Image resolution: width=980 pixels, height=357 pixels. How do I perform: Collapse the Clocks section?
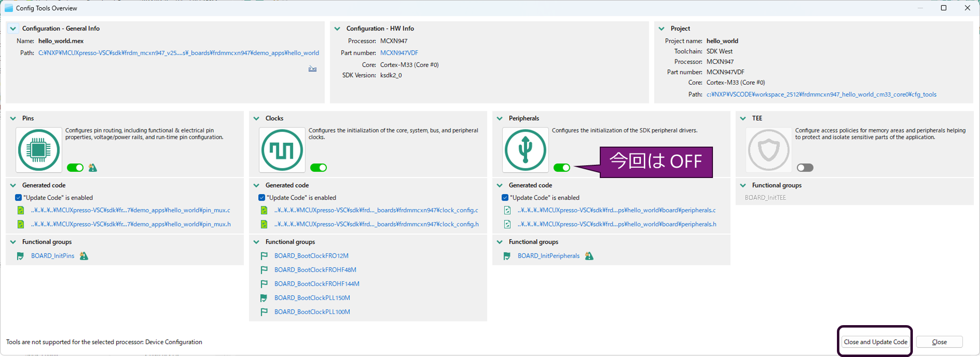tap(256, 118)
